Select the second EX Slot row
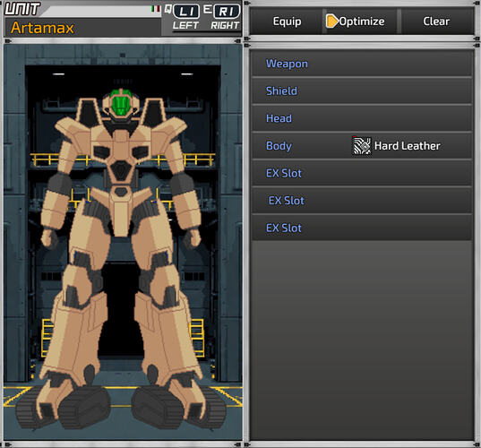Screen dimensions: 481x448 [362, 201]
